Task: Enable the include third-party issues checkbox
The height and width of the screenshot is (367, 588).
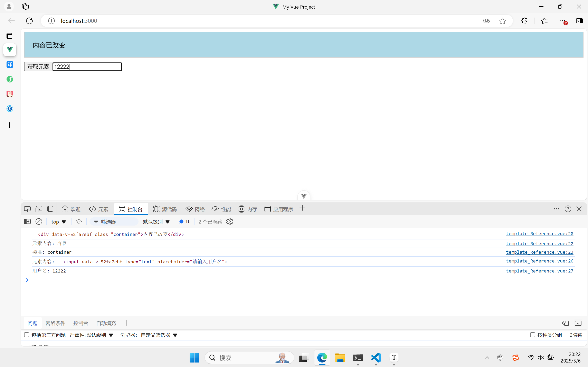Action: point(27,335)
